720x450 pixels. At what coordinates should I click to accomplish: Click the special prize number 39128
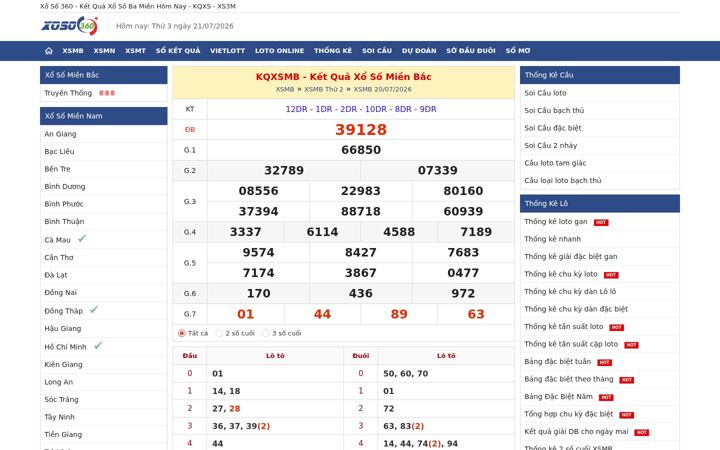click(361, 129)
